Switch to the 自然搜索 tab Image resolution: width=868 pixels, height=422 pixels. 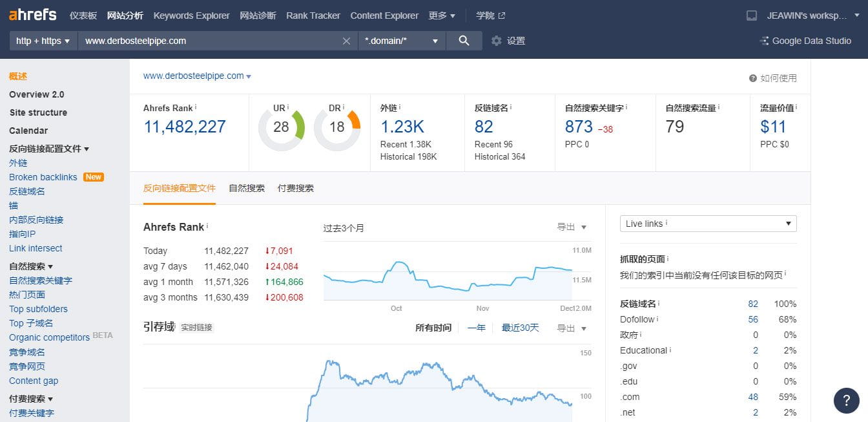[x=247, y=188]
